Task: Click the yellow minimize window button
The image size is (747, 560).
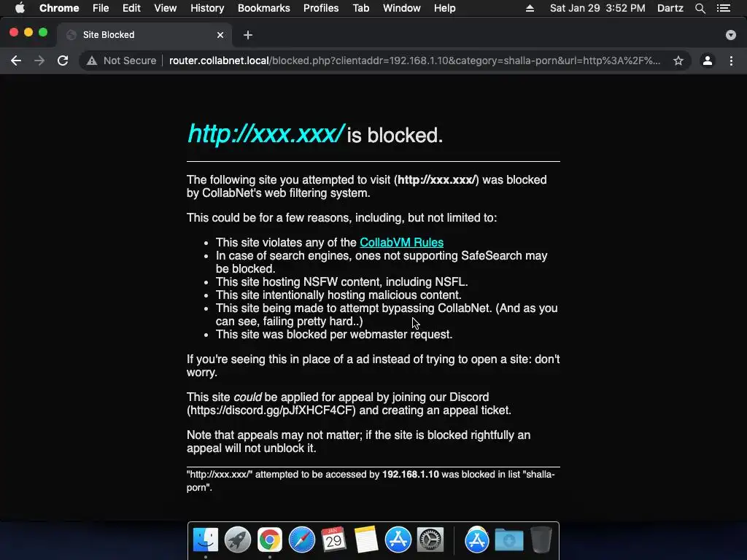Action: pyautogui.click(x=28, y=32)
